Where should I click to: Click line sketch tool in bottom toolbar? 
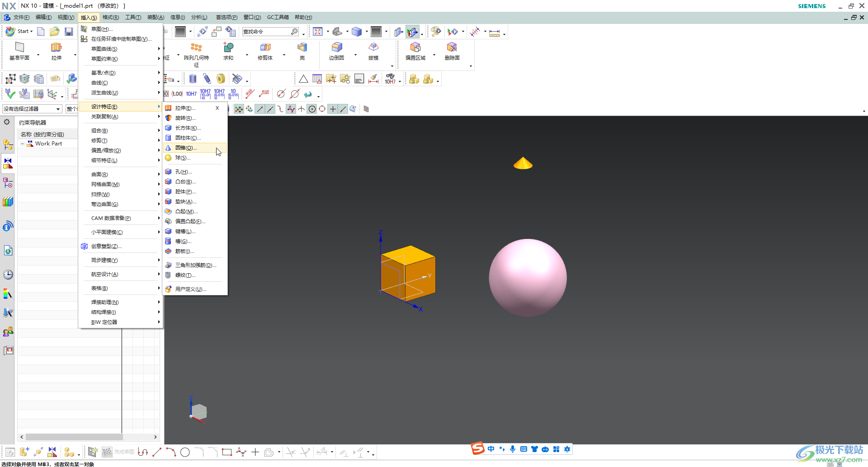[x=157, y=452]
